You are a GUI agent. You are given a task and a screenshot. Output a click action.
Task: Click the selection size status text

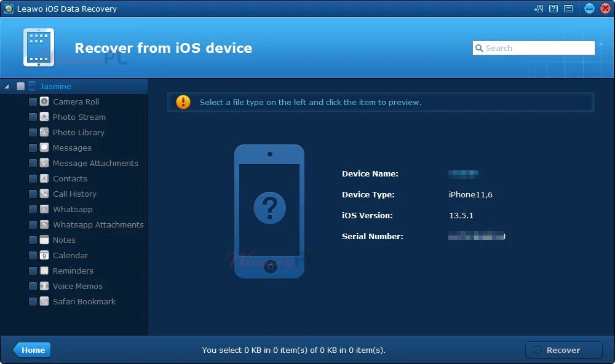pyautogui.click(x=294, y=350)
